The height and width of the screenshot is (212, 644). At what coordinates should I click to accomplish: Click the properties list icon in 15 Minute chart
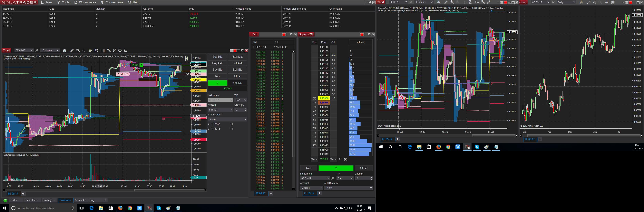coord(125,50)
